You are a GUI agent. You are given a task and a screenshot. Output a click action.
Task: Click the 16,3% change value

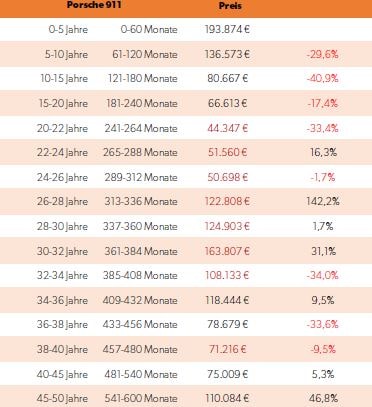(x=323, y=153)
